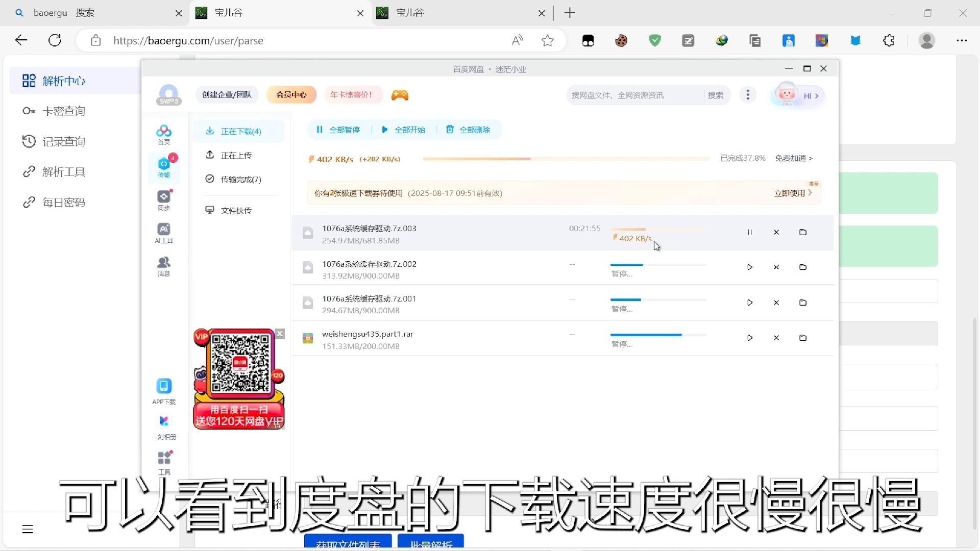Resume download of 1076a系统缓存驱动.7z.001
The width and height of the screenshot is (980, 551).
[x=750, y=303]
